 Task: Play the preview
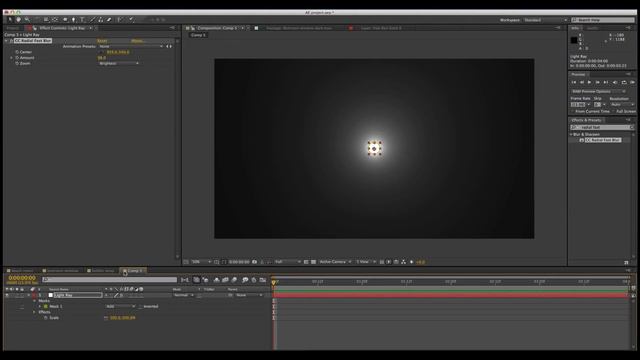(589, 82)
